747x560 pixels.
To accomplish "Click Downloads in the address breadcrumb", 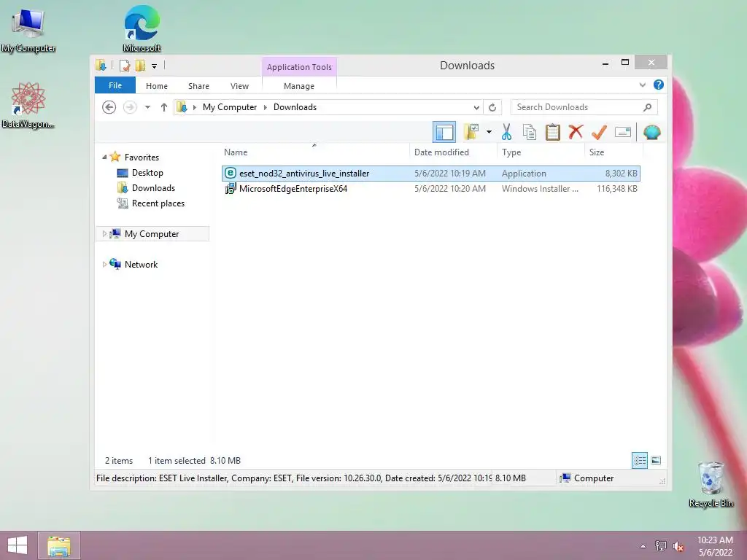I will coord(295,107).
